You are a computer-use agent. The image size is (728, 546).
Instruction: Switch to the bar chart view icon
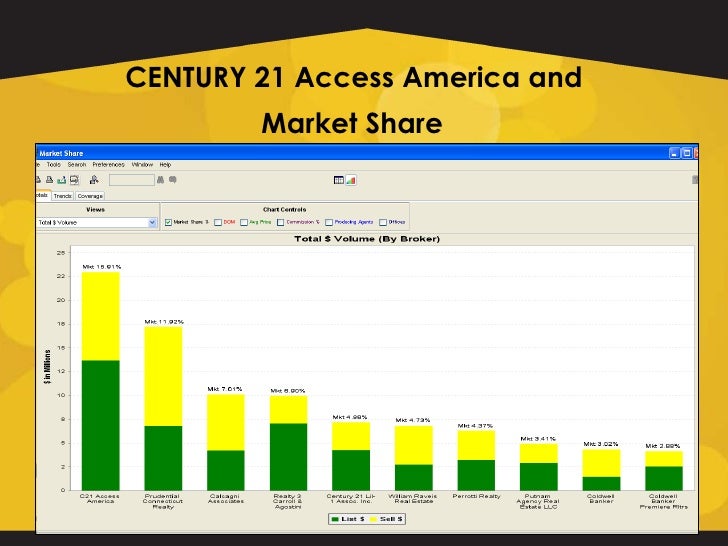click(351, 180)
